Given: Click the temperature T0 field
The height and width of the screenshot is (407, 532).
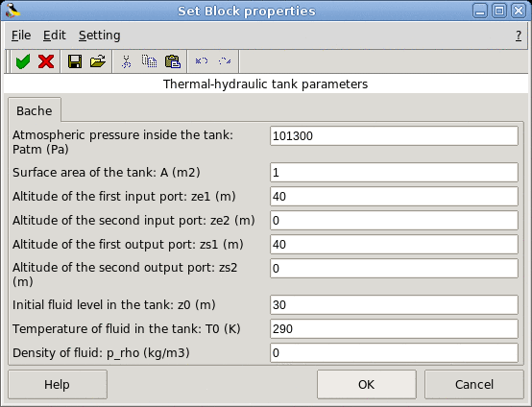Looking at the screenshot, I should tap(394, 328).
